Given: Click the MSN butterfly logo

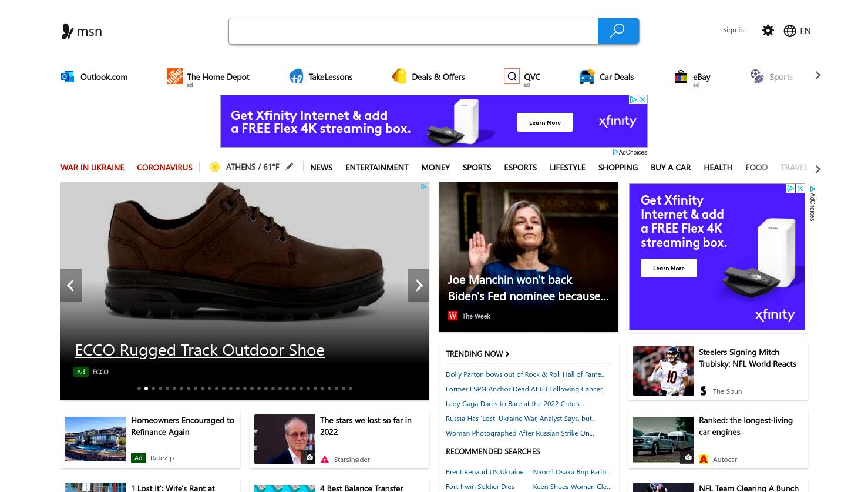Looking at the screenshot, I should (x=68, y=31).
